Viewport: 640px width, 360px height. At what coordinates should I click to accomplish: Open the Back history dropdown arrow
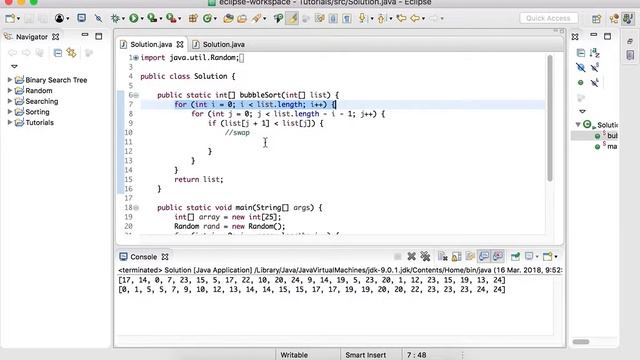pyautogui.click(x=423, y=19)
